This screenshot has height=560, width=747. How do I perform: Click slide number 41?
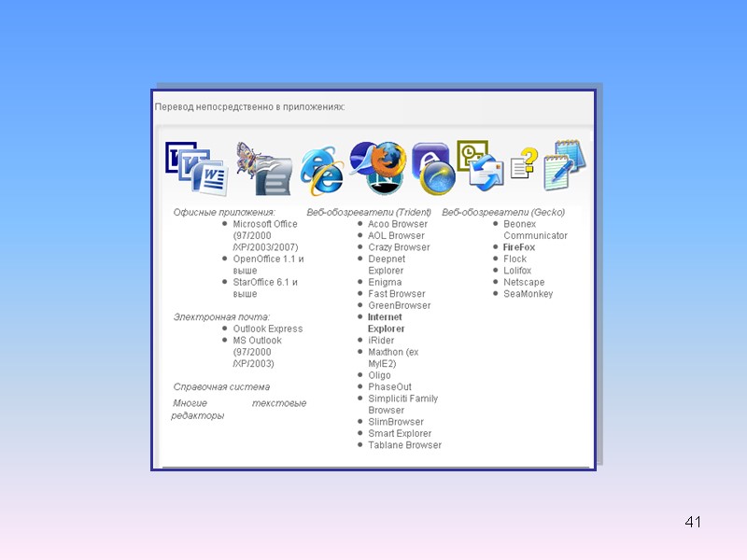[x=693, y=522]
